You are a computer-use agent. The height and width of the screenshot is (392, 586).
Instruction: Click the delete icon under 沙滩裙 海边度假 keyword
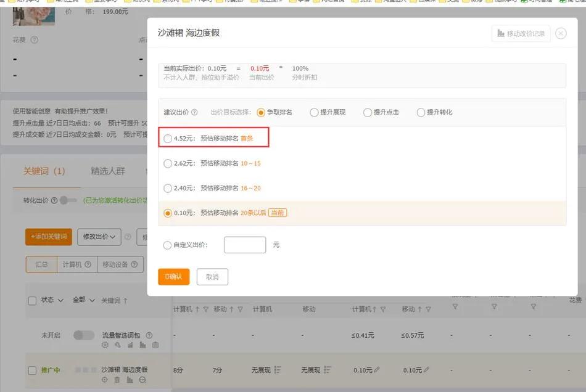(x=117, y=379)
